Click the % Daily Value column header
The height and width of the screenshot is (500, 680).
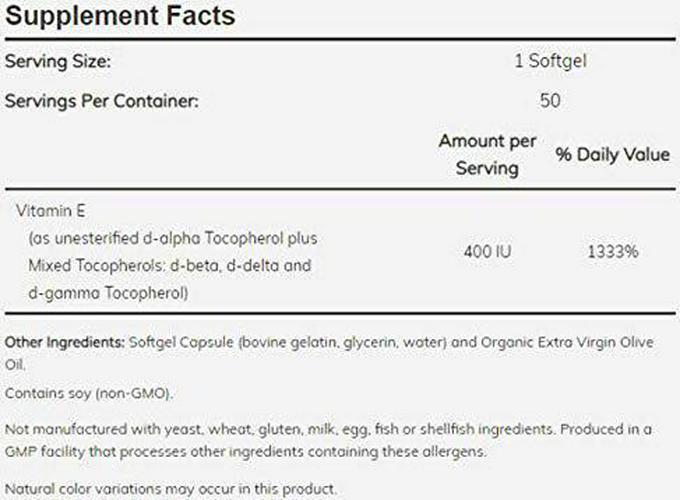point(612,154)
